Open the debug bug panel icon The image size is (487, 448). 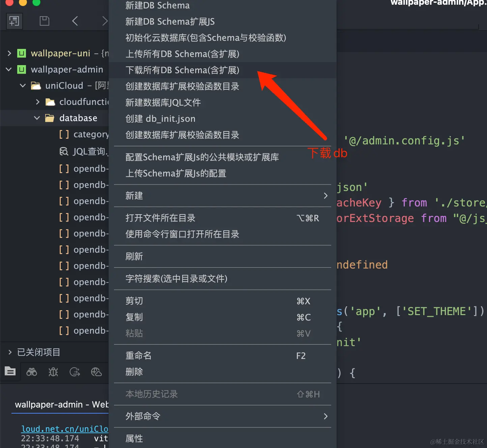(x=53, y=372)
